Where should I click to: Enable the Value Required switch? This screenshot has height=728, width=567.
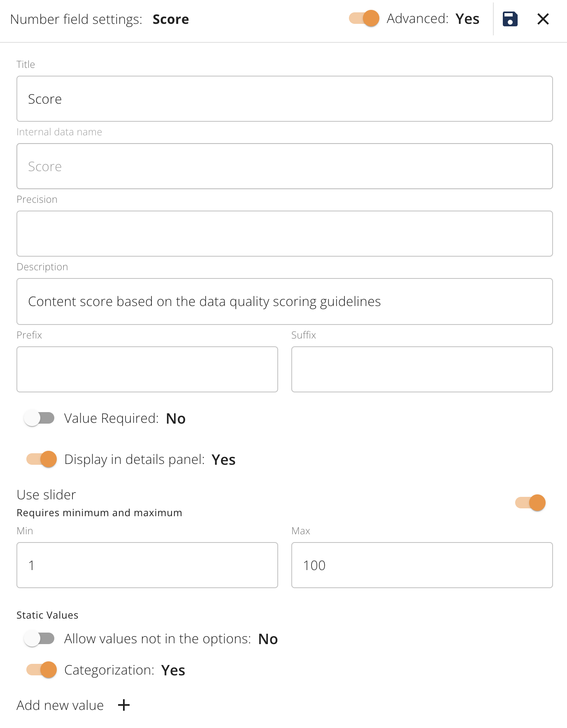(x=40, y=418)
